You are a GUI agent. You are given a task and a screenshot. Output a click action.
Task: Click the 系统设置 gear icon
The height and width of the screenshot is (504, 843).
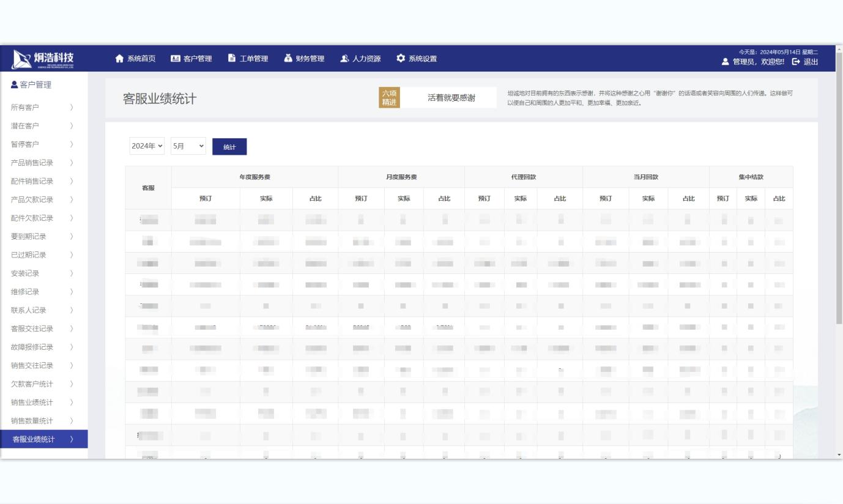tap(401, 59)
